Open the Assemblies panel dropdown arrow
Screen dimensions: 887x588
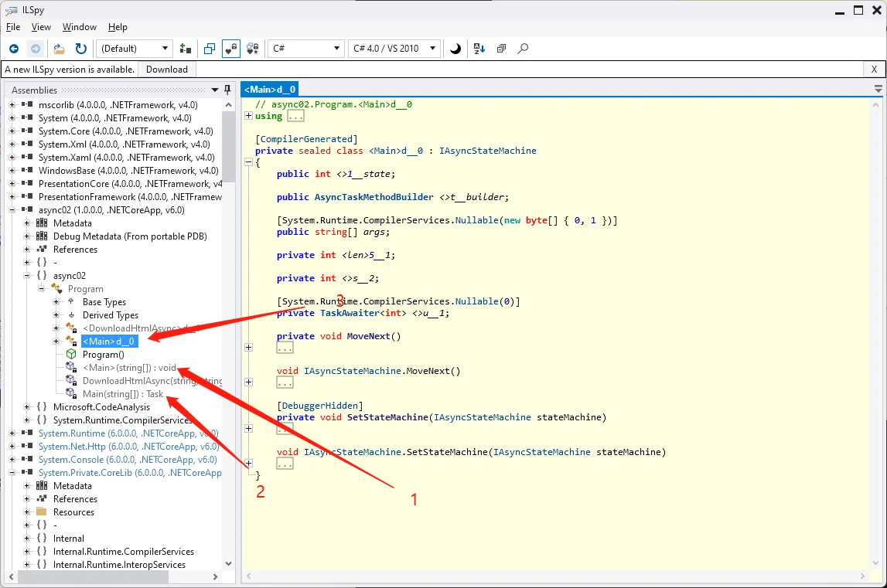tap(215, 90)
